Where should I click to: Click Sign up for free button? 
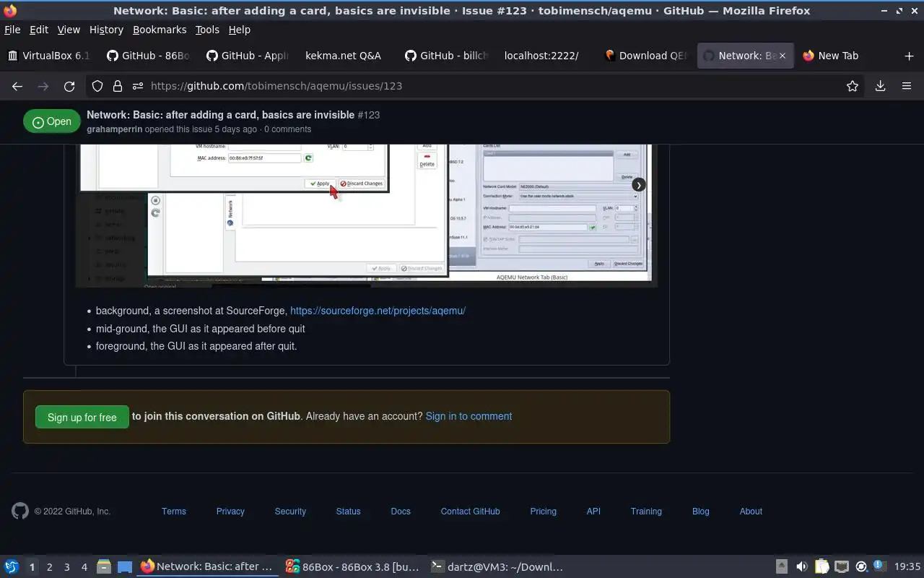tap(82, 417)
